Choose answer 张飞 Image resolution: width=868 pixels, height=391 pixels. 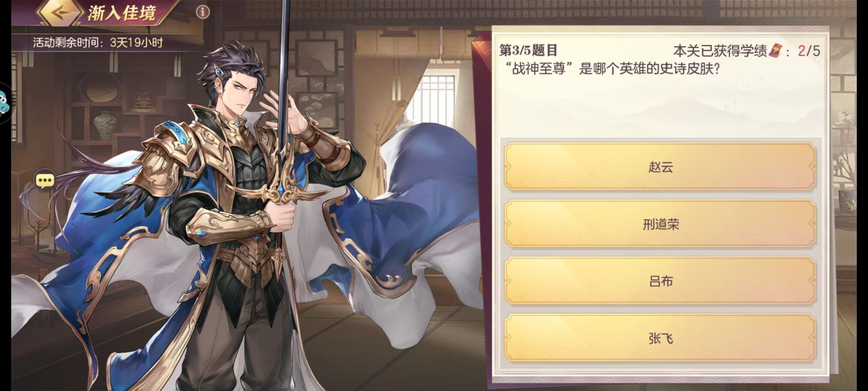click(x=660, y=338)
